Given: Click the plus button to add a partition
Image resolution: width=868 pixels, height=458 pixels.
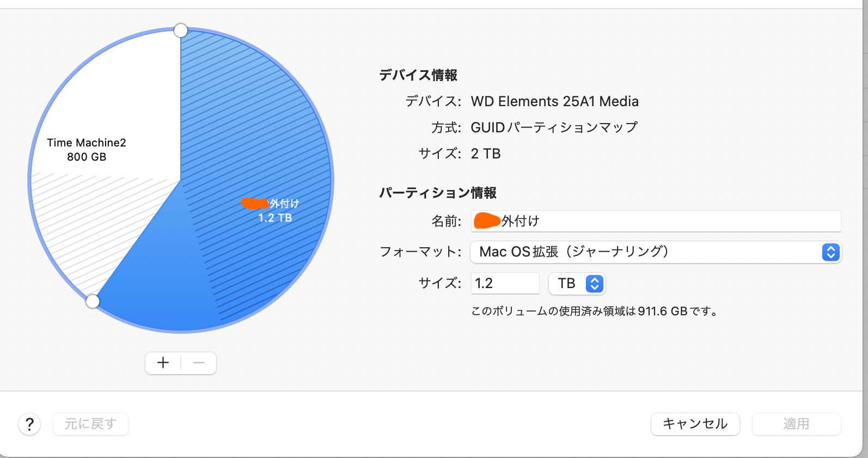Looking at the screenshot, I should (163, 363).
